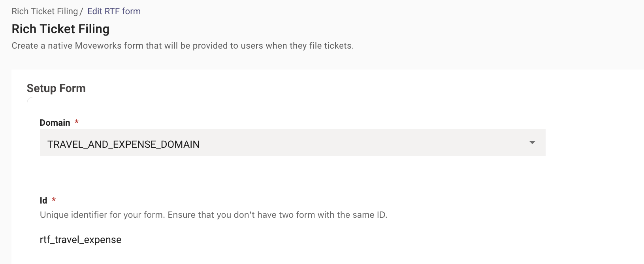644x264 pixels.
Task: Open the "Edit RTF form" breadcrumb link
Action: tap(114, 11)
